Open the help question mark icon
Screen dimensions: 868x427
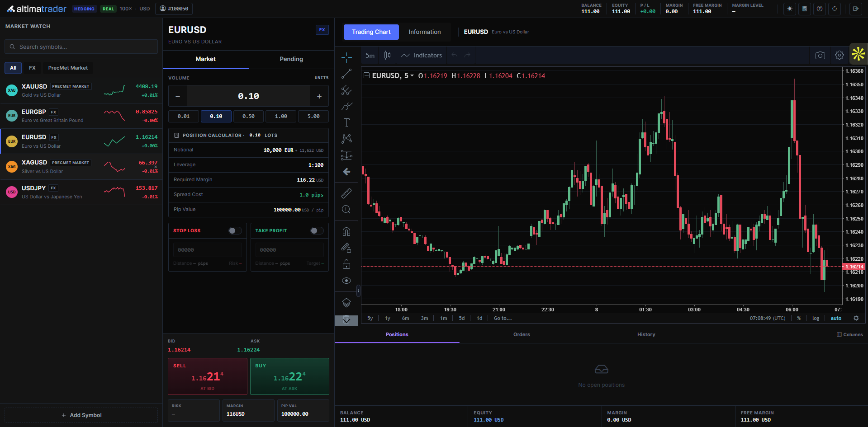[x=820, y=9]
